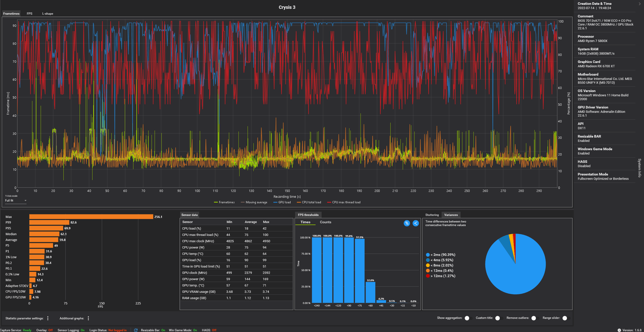Hide the Frametimes series via legend

point(224,202)
